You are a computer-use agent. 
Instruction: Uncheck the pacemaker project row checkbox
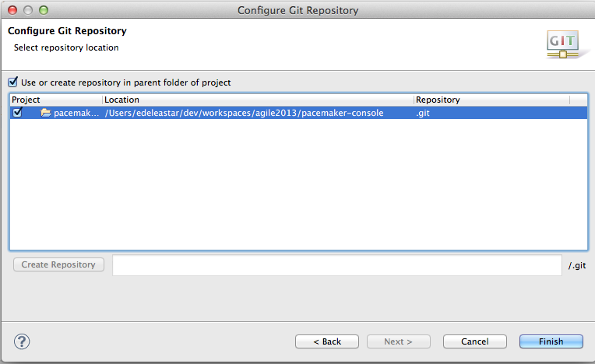click(17, 113)
